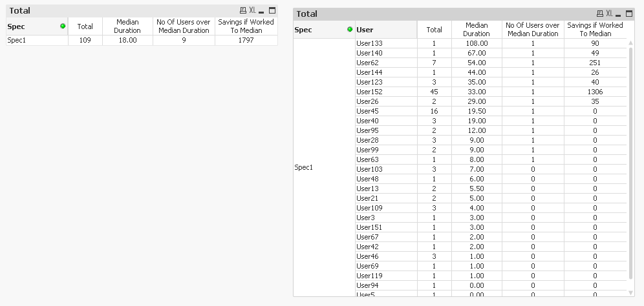Select User152 in the User column
Image resolution: width=644 pixels, height=306 pixels.
coord(369,92)
